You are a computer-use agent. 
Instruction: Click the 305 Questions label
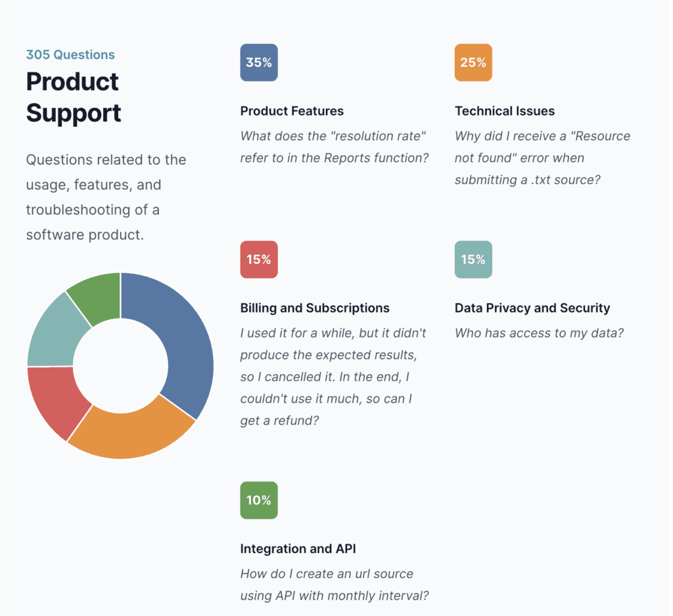[x=70, y=55]
